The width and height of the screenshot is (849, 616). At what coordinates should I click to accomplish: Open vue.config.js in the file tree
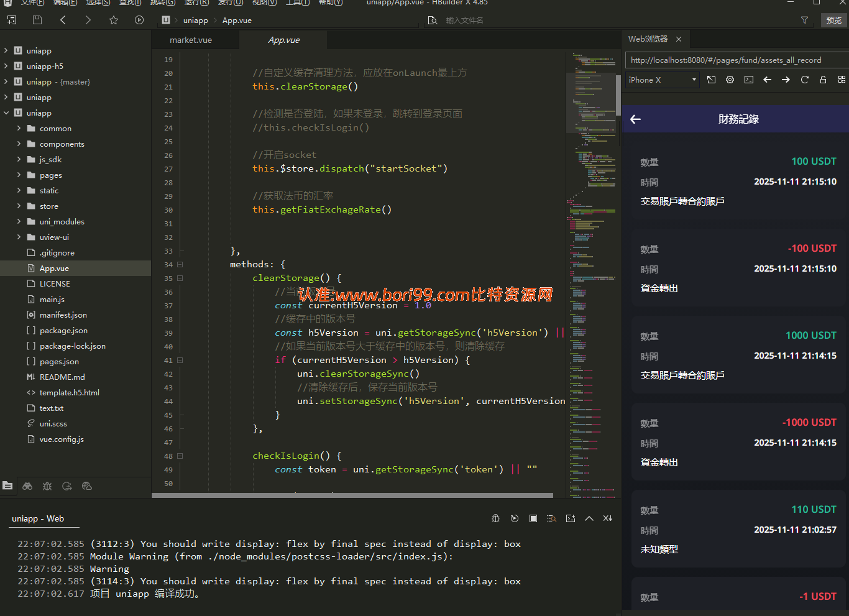[62, 439]
